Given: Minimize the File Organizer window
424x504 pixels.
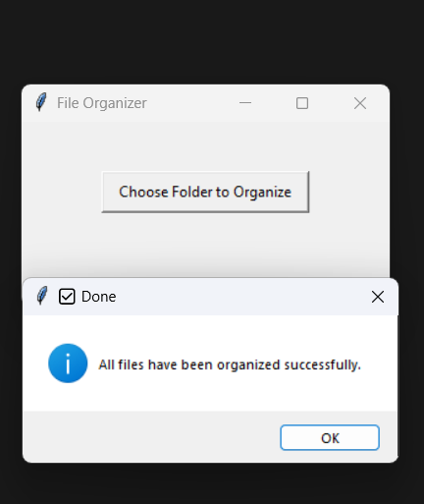Looking at the screenshot, I should 245,103.
